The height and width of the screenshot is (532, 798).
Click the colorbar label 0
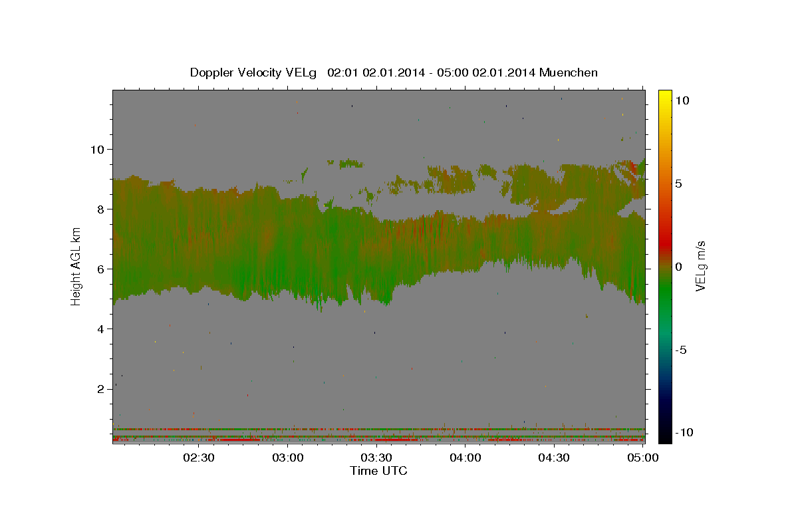679,267
